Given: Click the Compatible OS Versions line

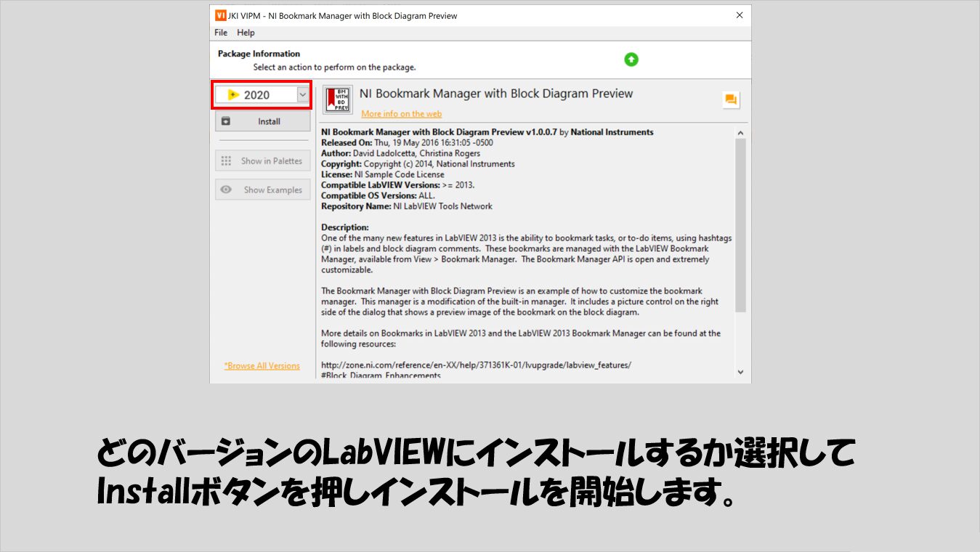Looking at the screenshot, I should pos(378,195).
